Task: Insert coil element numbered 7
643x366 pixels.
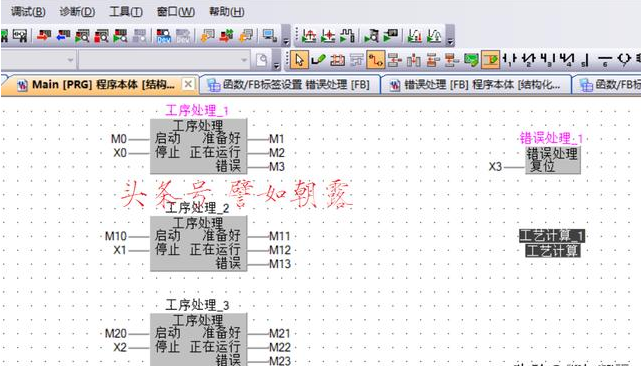Action: pyautogui.click(x=624, y=60)
